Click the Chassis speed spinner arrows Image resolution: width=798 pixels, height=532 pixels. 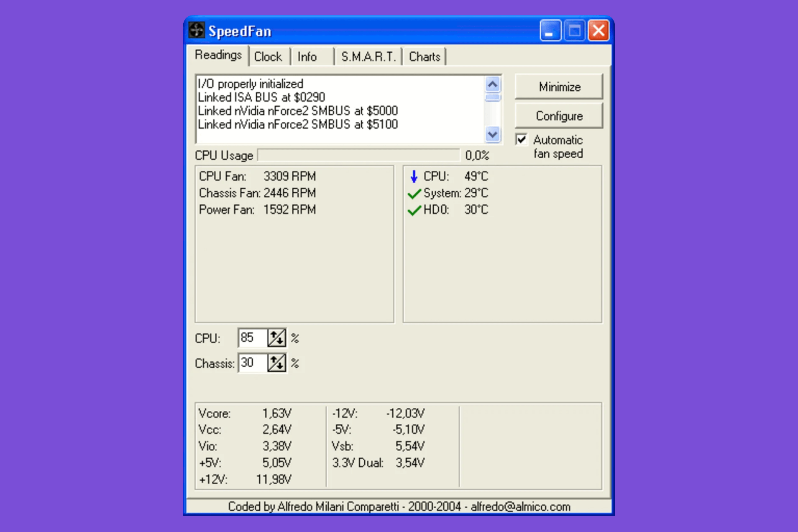pos(276,363)
